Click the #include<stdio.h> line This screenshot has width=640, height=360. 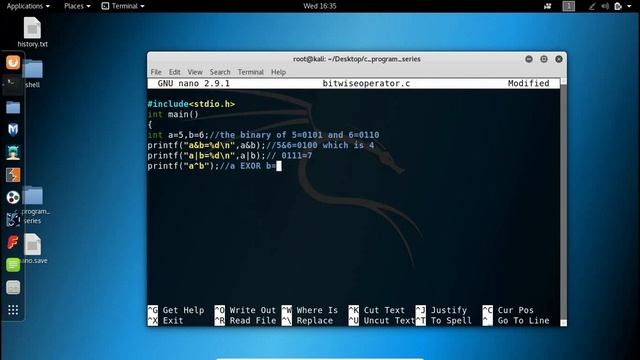[191, 104]
